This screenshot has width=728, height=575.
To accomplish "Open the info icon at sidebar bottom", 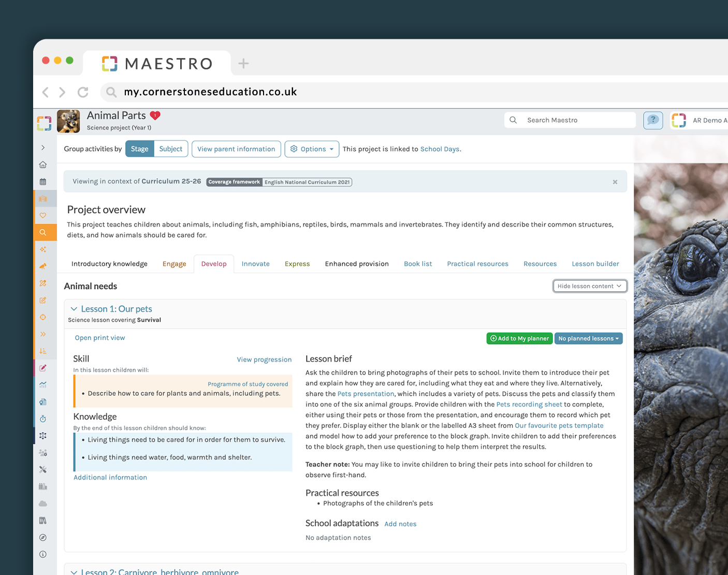I will pos(43,554).
